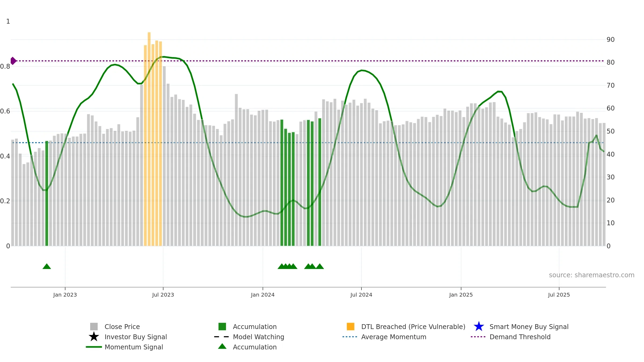Click the black Investor Buy Signal star
The height and width of the screenshot is (362, 644).
[94, 337]
